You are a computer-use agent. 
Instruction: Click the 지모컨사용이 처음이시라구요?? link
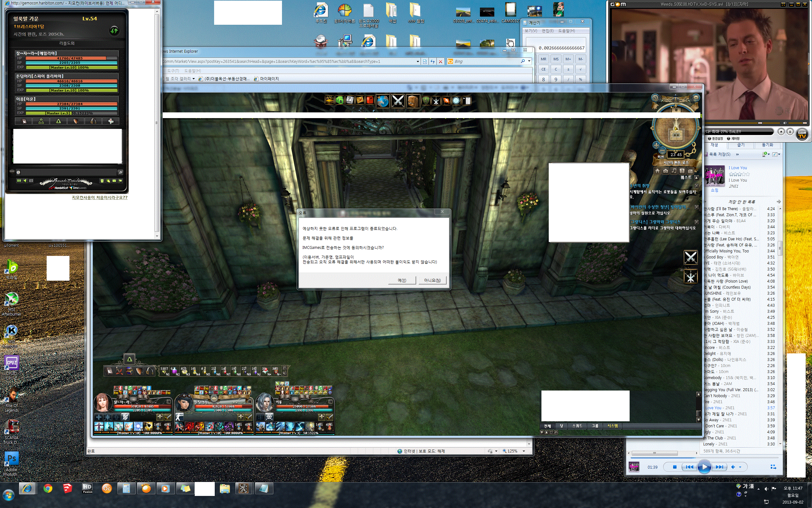[100, 197]
